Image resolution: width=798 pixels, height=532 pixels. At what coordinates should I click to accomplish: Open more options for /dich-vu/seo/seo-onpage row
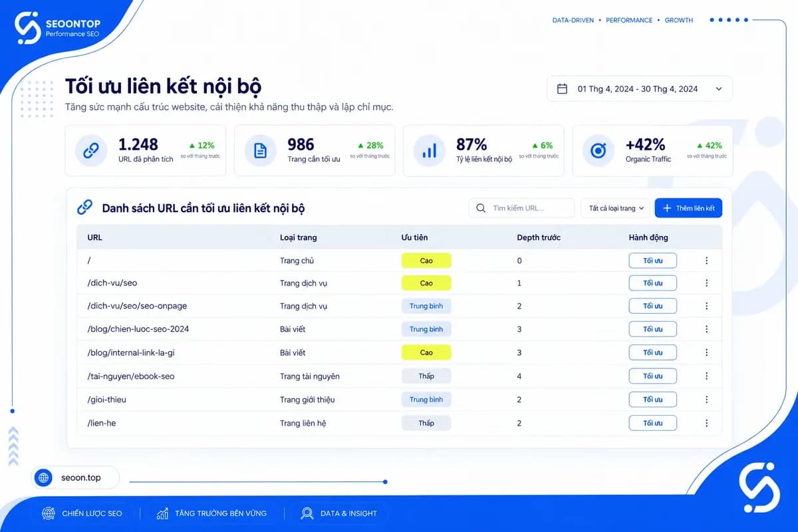click(706, 306)
